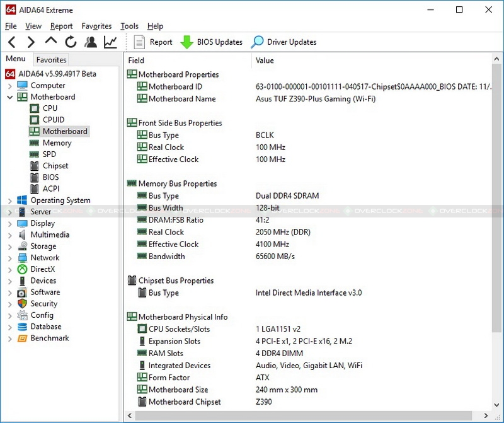Click the green BIOS Updates arrow icon
Image resolution: width=504 pixels, height=423 pixels.
pos(186,42)
